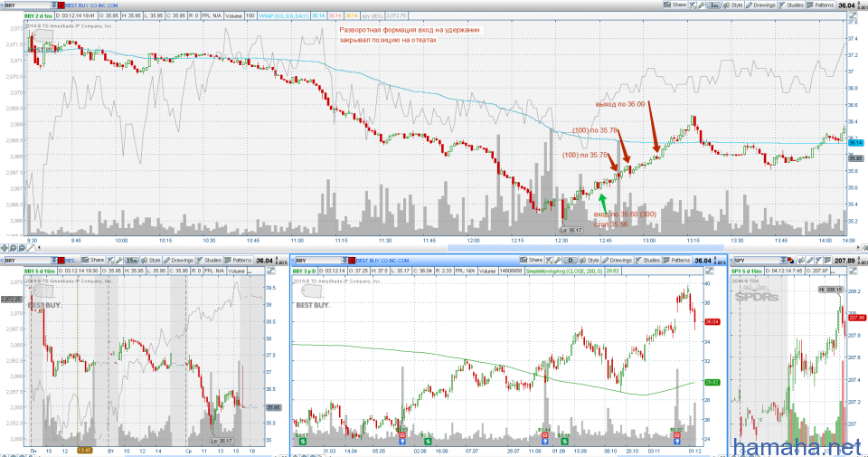The width and height of the screenshot is (868, 457).
Task: Toggle scale icon in daily chart corner
Action: (709, 271)
